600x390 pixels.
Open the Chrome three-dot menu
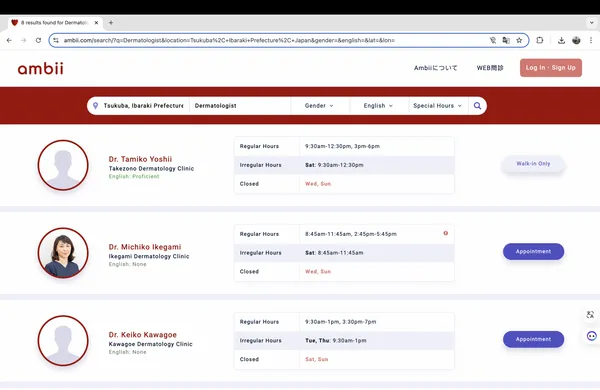[591, 40]
